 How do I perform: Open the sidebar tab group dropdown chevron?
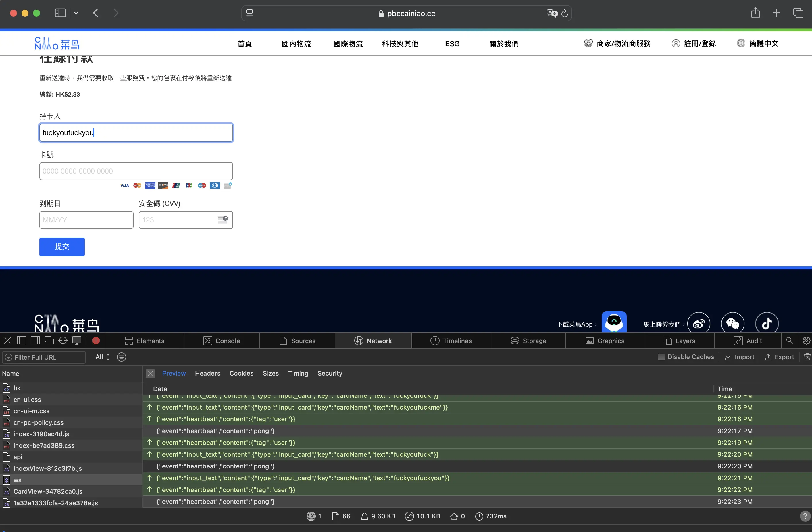click(x=76, y=13)
